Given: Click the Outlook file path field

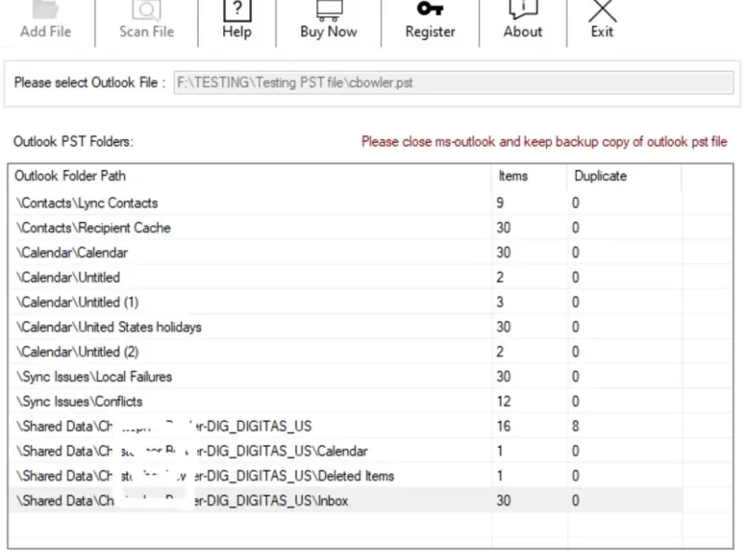Looking at the screenshot, I should coord(453,82).
